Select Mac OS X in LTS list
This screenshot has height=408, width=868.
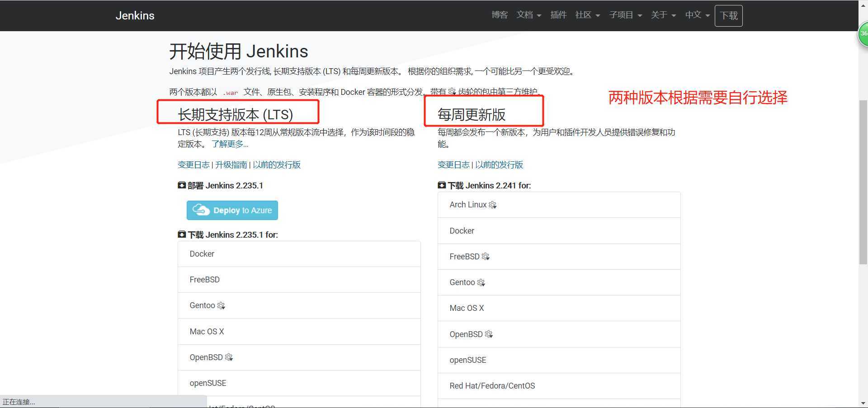299,332
